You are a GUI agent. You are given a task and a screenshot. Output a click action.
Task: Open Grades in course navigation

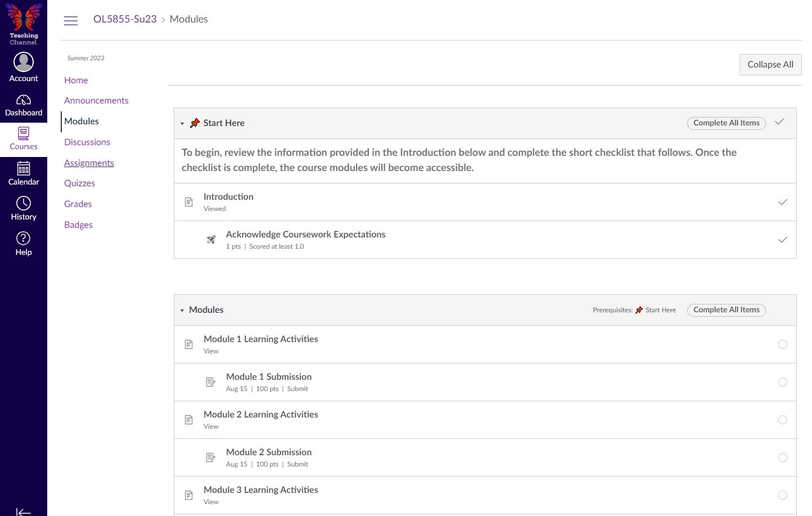click(78, 204)
